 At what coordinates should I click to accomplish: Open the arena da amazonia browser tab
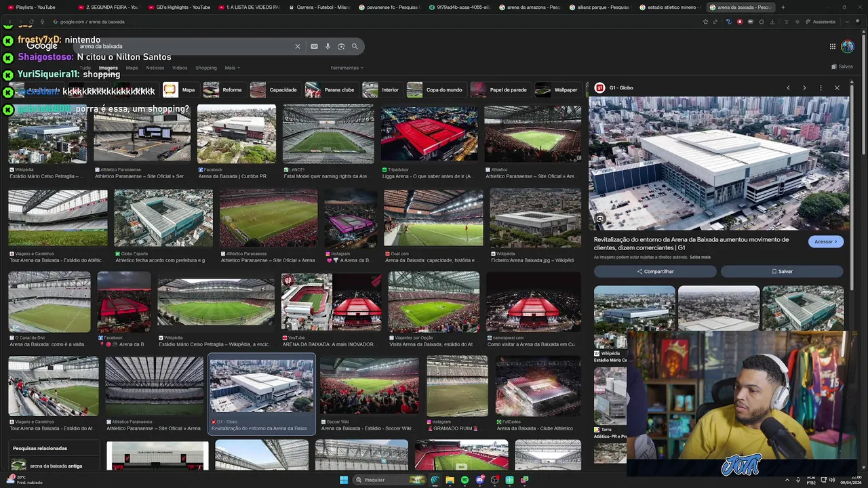coord(530,7)
